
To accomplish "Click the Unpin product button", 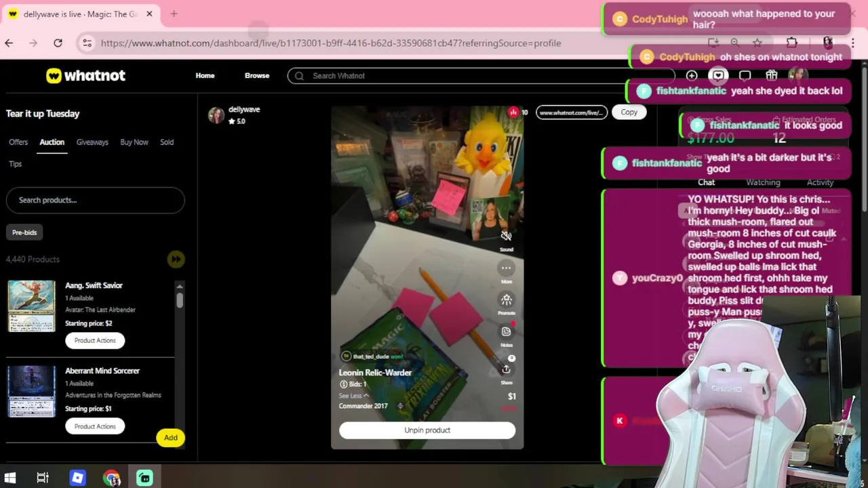I will tap(427, 430).
